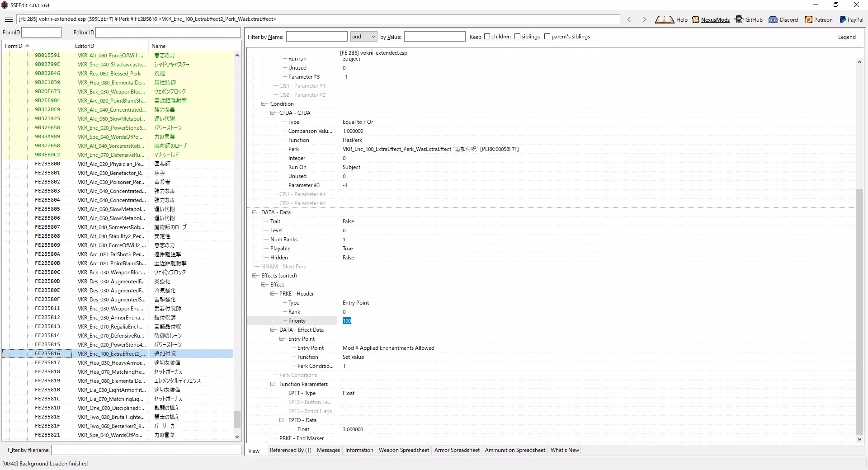Click the Editor ID input field
The height and width of the screenshot is (470, 868).
tap(168, 33)
